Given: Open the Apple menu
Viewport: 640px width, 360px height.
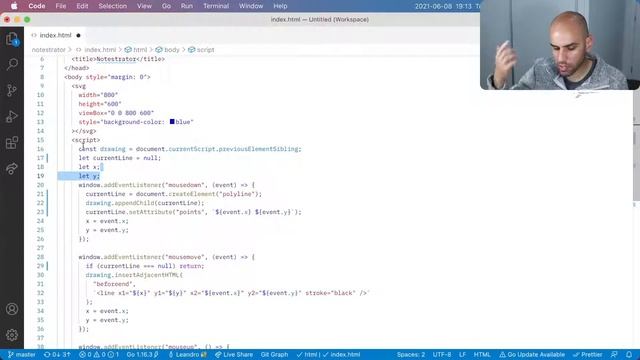Looking at the screenshot, I should pyautogui.click(x=14, y=6).
